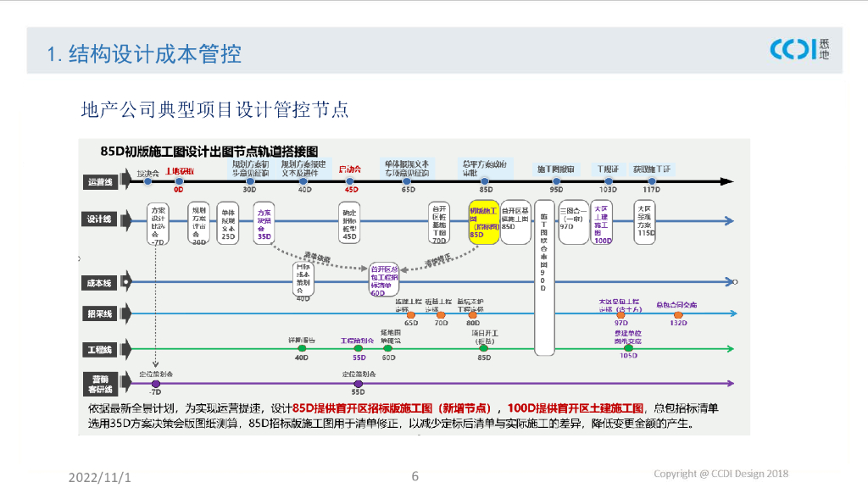This screenshot has width=868, height=488.
Task: Select the 115D design node box
Action: tap(644, 223)
